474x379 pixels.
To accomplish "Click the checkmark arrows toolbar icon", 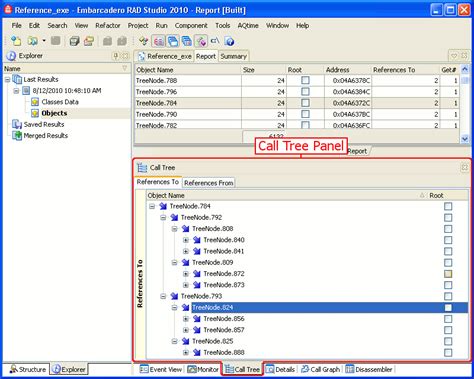I will (144, 41).
